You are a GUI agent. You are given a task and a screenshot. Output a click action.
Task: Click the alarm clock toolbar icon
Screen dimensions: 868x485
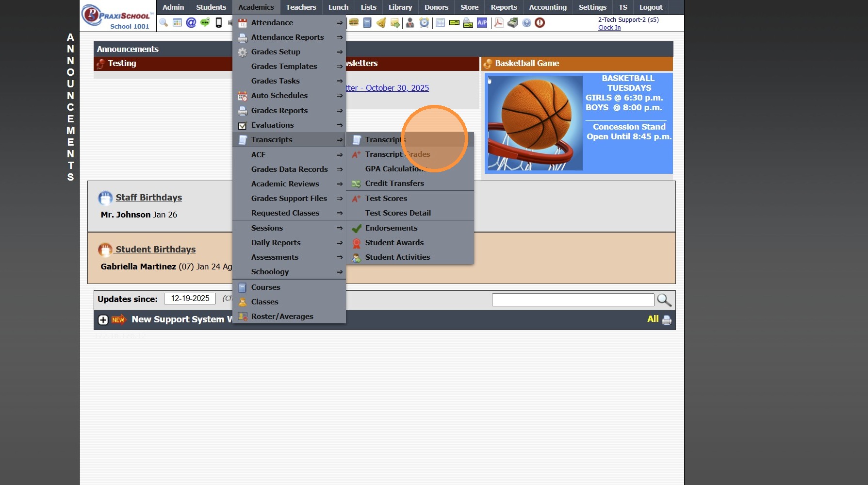(424, 23)
